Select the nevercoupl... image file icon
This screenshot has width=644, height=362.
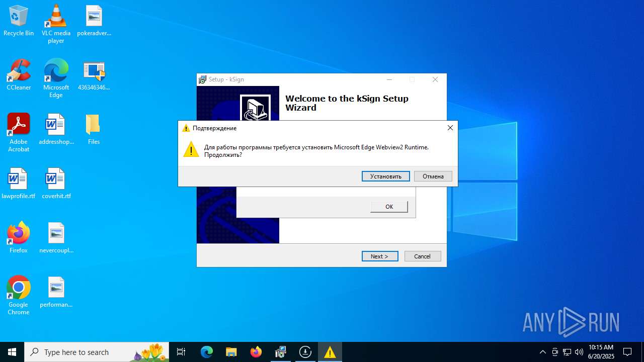tap(56, 238)
